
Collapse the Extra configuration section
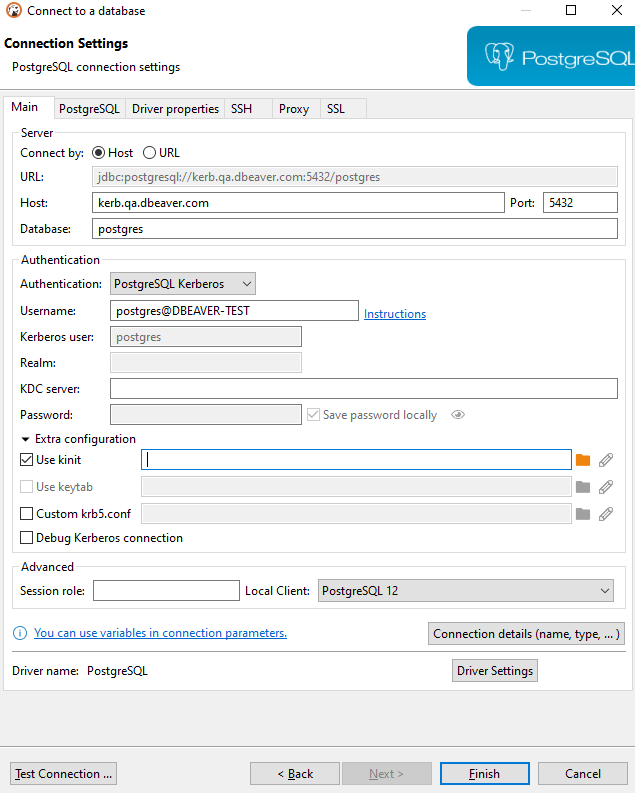pyautogui.click(x=25, y=439)
